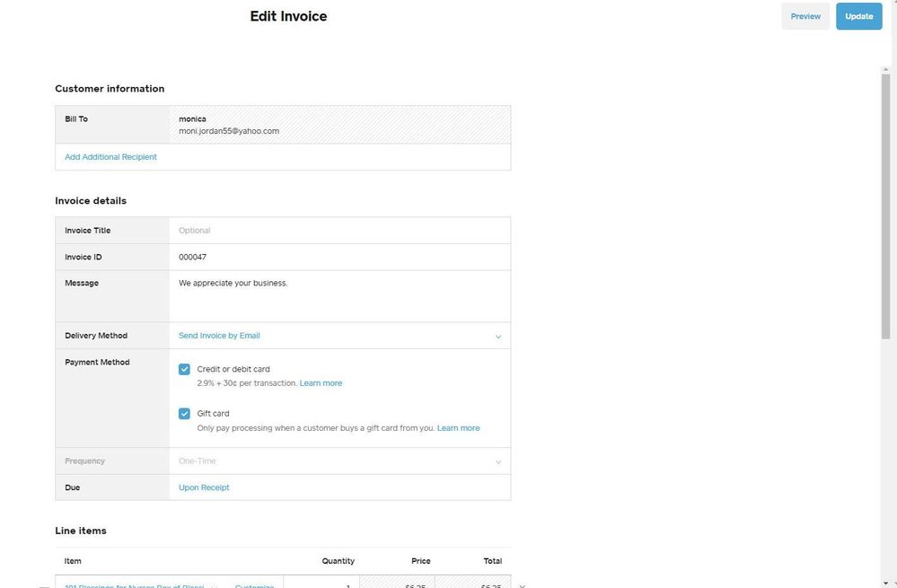Click the Invoice ID field 000047
The height and width of the screenshot is (588, 897).
pos(339,257)
